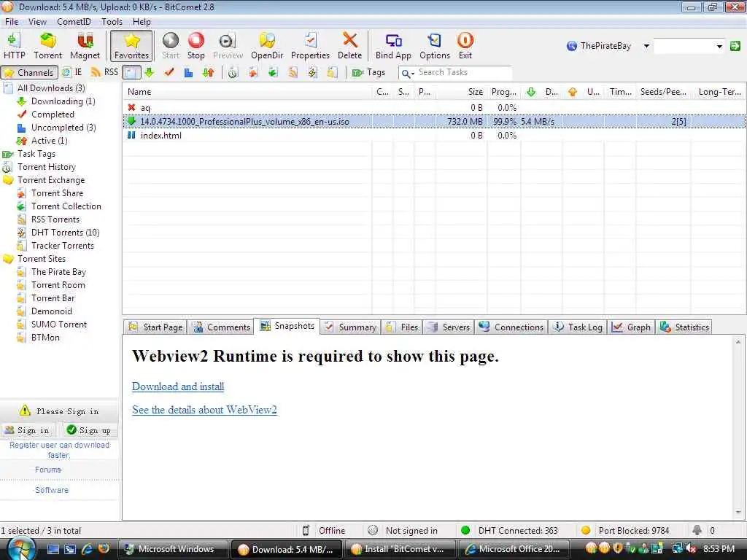Click the Sign up button
Screen dimensions: 747x560
89,430
